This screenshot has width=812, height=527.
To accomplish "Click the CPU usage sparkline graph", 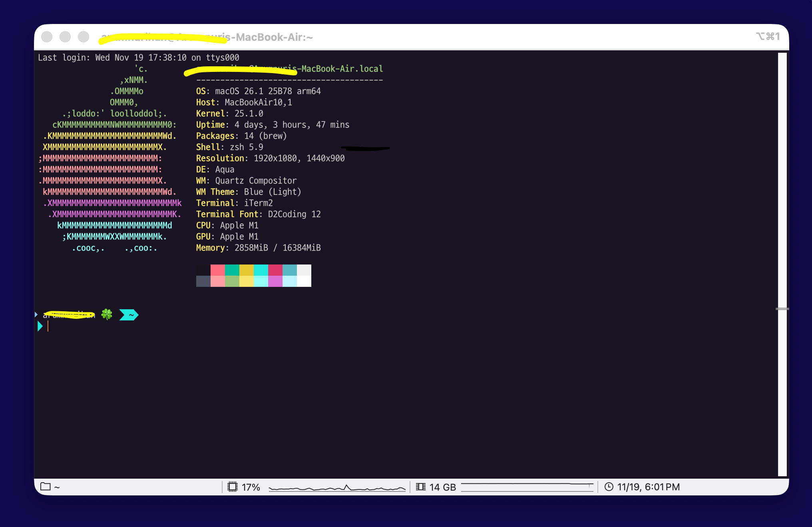I will [337, 487].
